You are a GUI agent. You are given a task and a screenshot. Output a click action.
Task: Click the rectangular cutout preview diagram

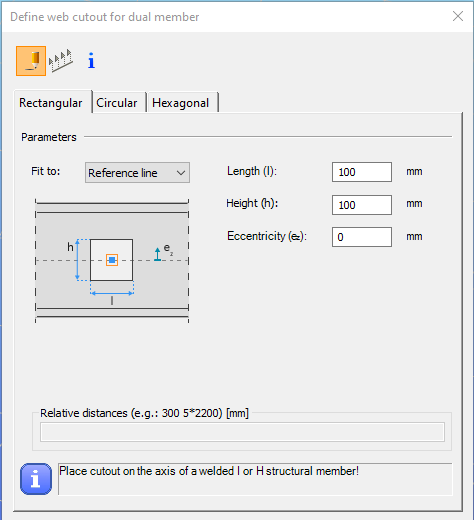[x=112, y=261]
